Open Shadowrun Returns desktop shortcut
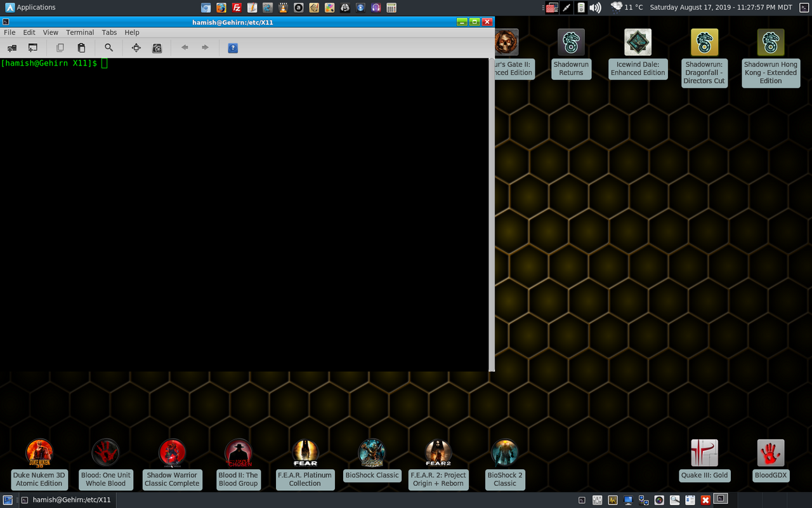This screenshot has width=812, height=508. [571, 53]
